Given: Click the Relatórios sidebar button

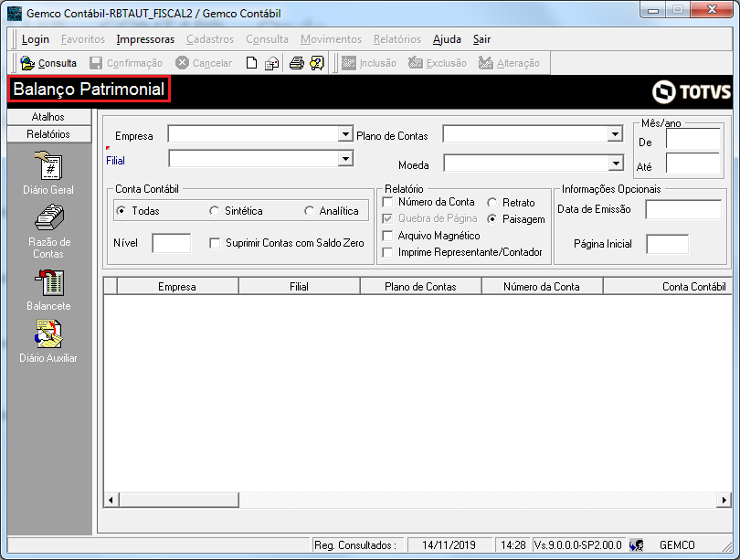Looking at the screenshot, I should coord(48,134).
